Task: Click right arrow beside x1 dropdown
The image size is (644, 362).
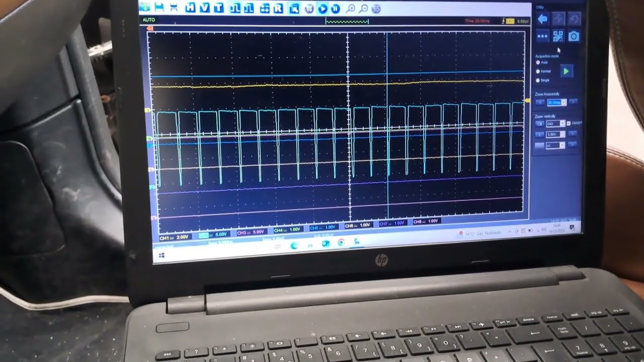Action: (x=573, y=144)
